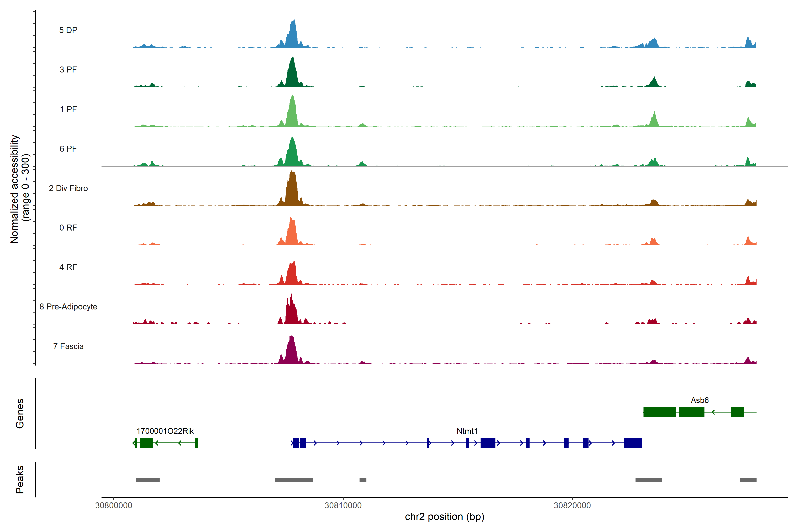Select the 8 Pre-Adipocyte track label
Screen dimensions: 798x532
(x=68, y=307)
